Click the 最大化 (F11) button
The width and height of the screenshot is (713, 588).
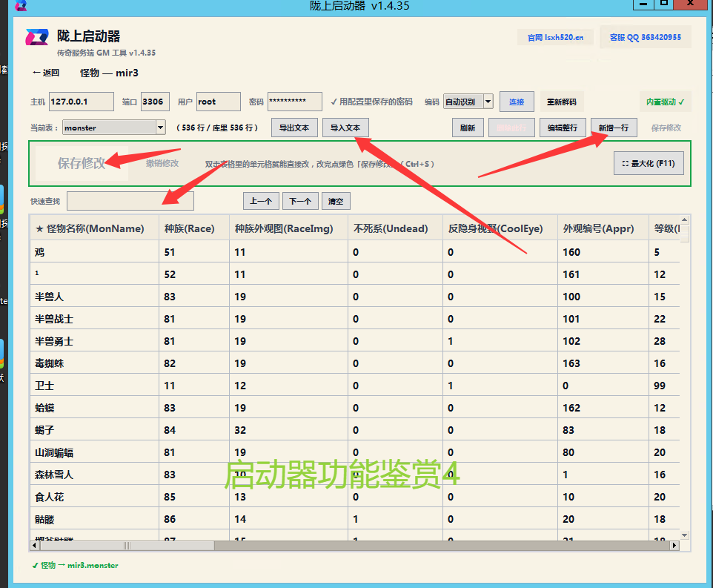649,163
